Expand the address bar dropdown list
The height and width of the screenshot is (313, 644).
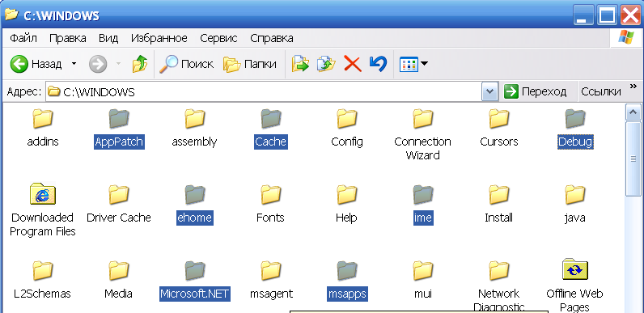[489, 91]
